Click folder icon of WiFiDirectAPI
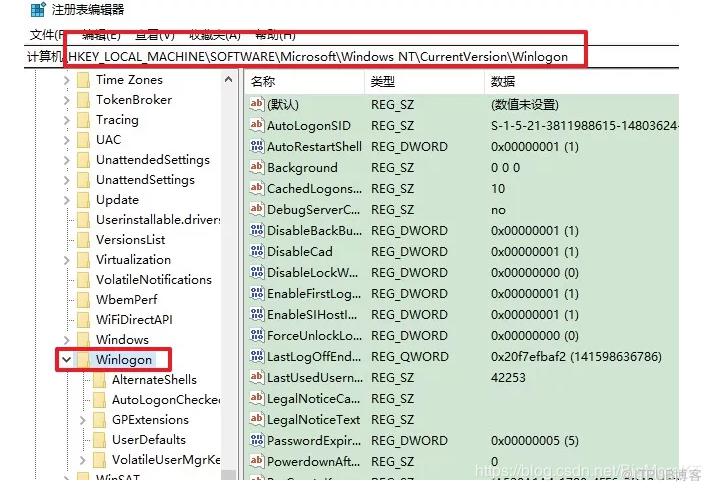 tap(83, 320)
